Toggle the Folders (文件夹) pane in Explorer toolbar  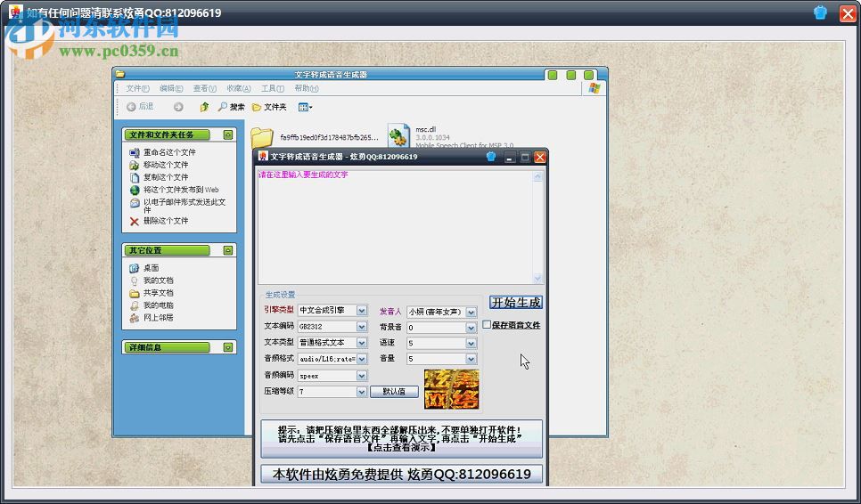269,107
